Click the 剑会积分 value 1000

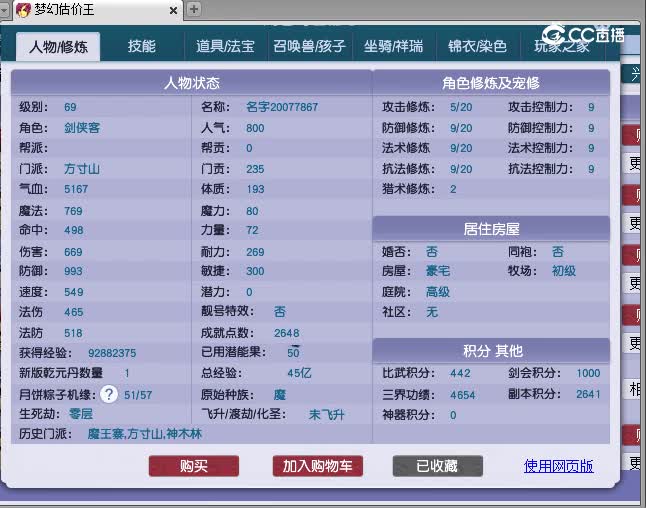point(588,373)
